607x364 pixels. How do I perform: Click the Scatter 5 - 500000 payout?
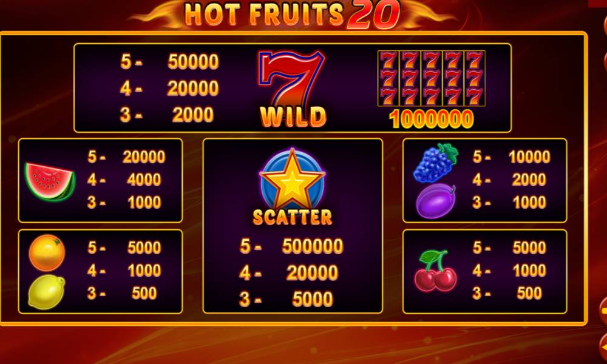coord(291,246)
